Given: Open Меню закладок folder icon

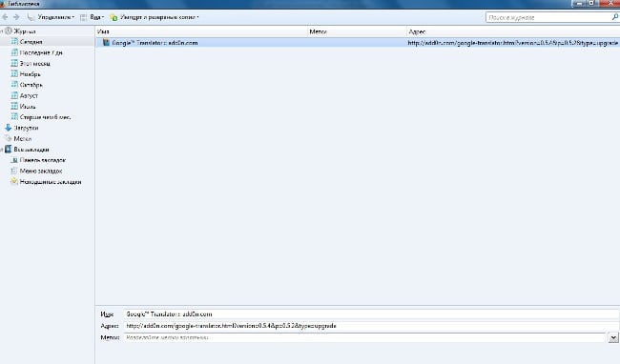Looking at the screenshot, I should point(14,171).
